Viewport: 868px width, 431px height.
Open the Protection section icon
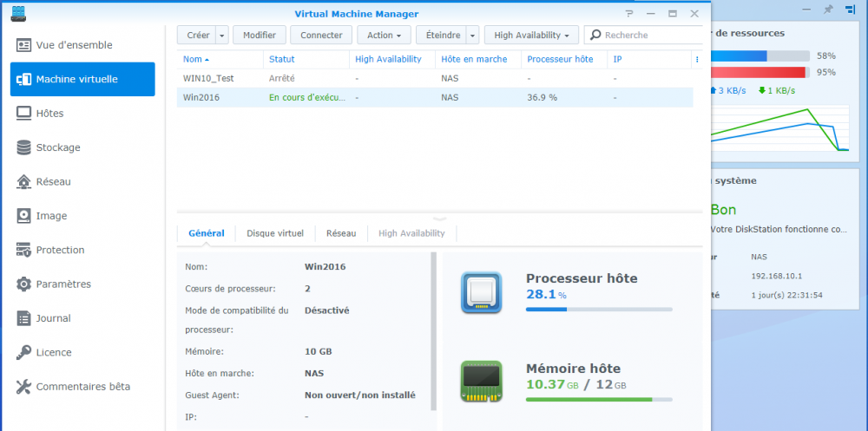(23, 250)
